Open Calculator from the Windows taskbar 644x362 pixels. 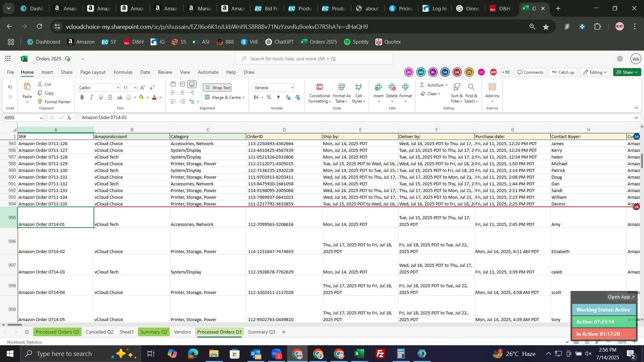tap(401, 354)
